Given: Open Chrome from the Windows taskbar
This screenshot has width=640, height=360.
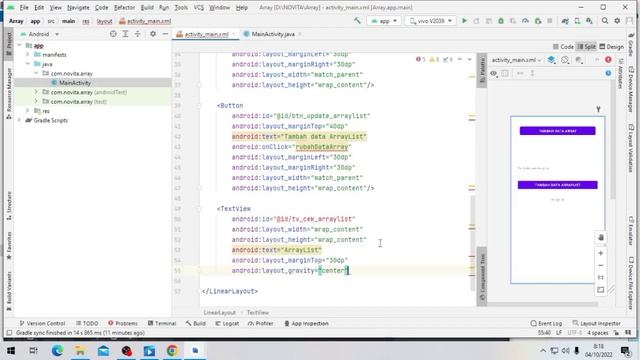Looking at the screenshot, I should pyautogui.click(x=172, y=351).
